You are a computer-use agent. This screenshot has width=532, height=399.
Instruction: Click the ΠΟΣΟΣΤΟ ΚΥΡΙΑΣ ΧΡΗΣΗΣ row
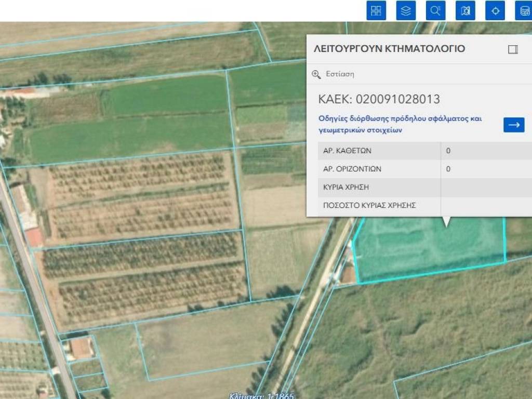379,205
